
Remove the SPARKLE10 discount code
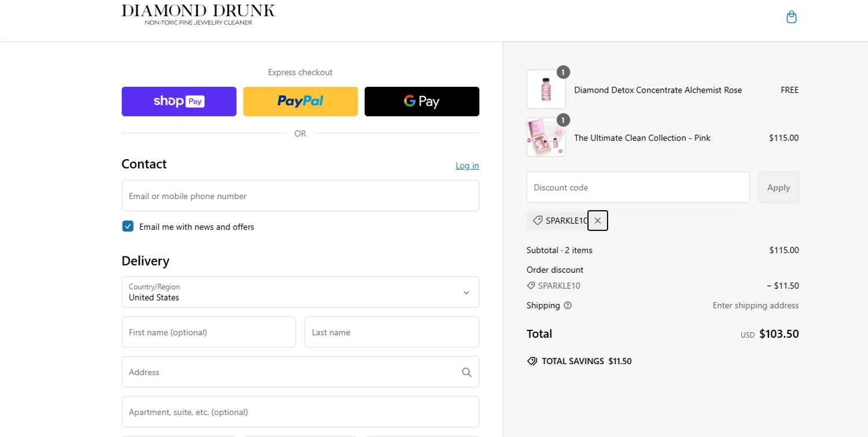(598, 221)
